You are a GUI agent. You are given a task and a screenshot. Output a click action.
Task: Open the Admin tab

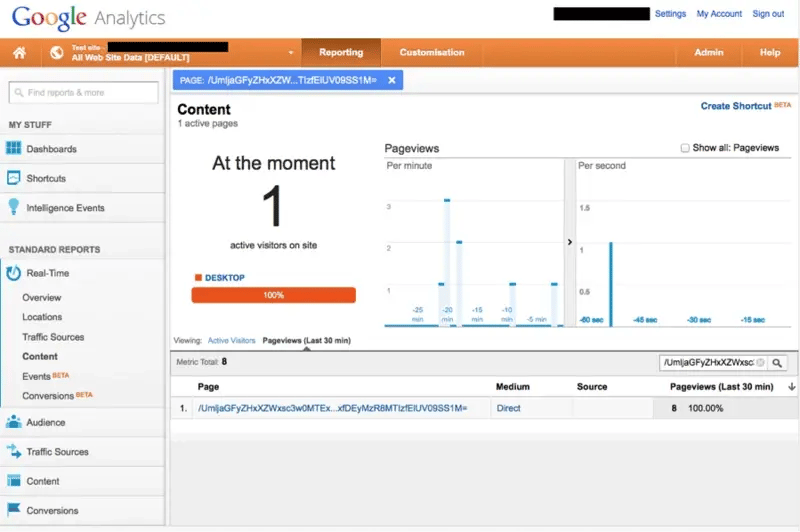point(709,52)
